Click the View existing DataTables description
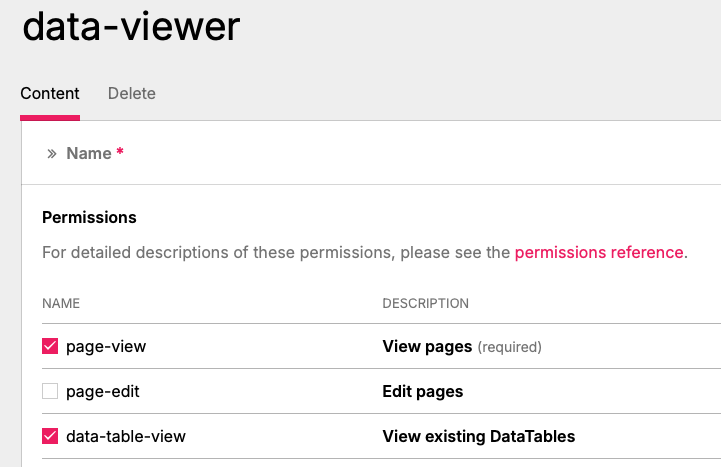 [x=479, y=436]
